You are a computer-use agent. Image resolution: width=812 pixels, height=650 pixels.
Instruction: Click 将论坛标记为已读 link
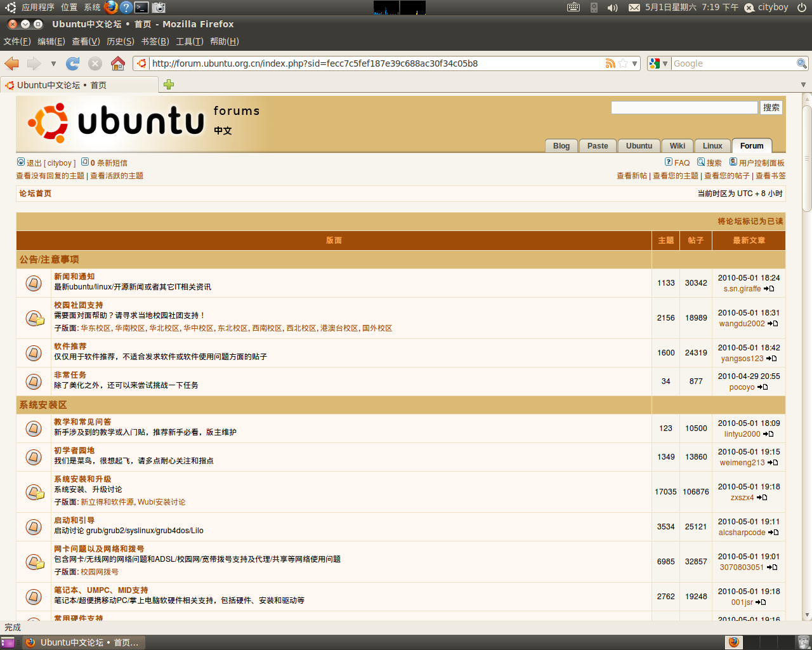750,222
